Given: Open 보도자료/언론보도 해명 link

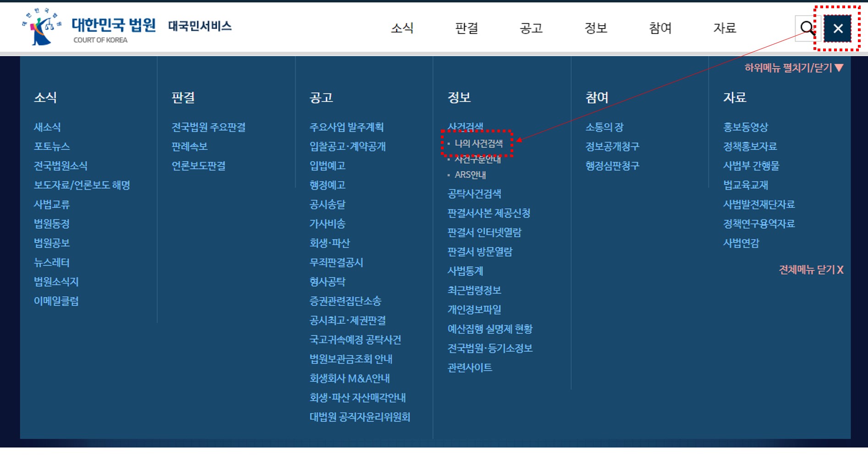Looking at the screenshot, I should (82, 185).
